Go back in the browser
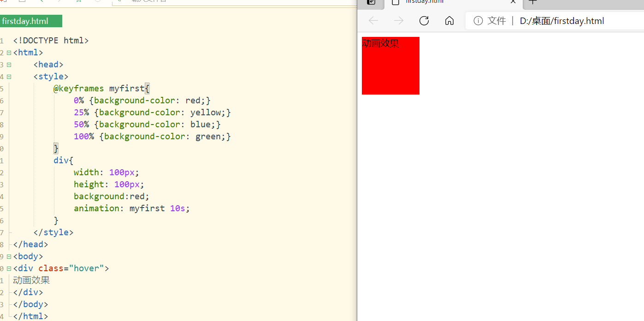Screen dimensions: 644x321 [x=373, y=21]
